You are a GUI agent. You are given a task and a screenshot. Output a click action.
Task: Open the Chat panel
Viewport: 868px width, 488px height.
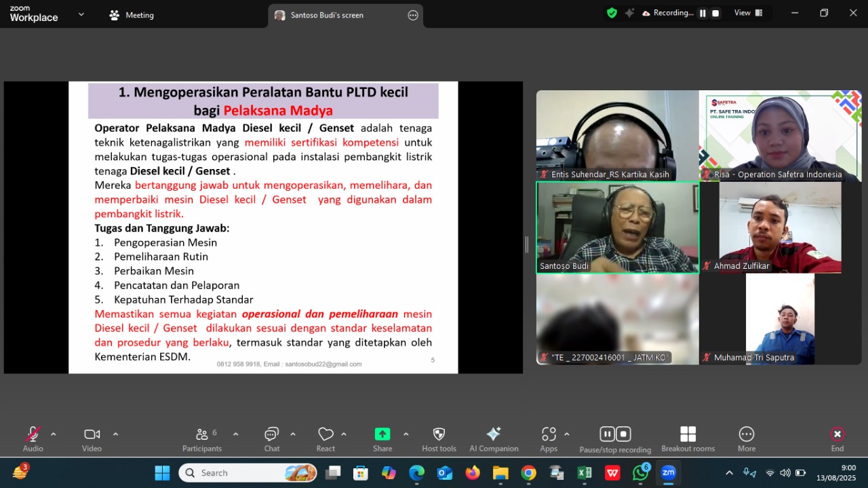click(271, 435)
